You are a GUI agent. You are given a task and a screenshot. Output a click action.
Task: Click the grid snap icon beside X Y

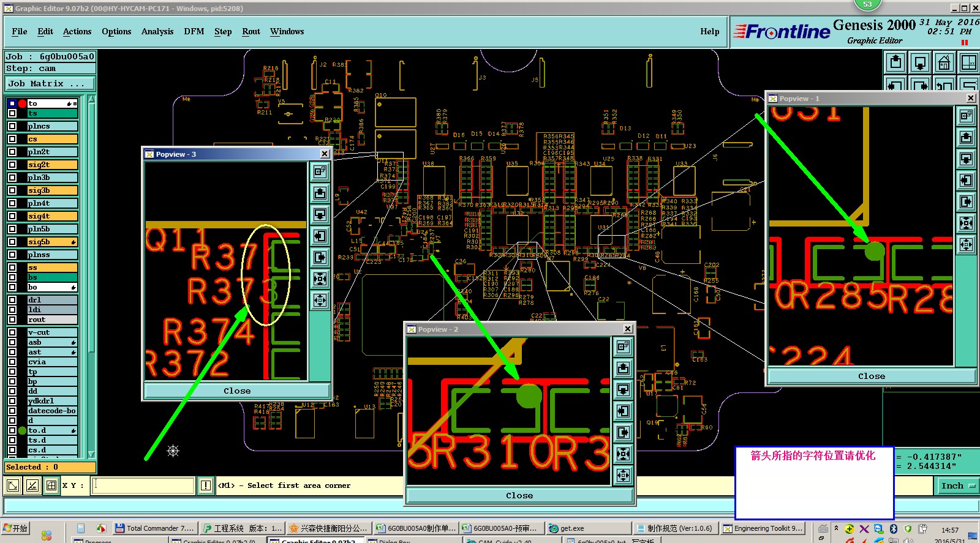coord(51,486)
